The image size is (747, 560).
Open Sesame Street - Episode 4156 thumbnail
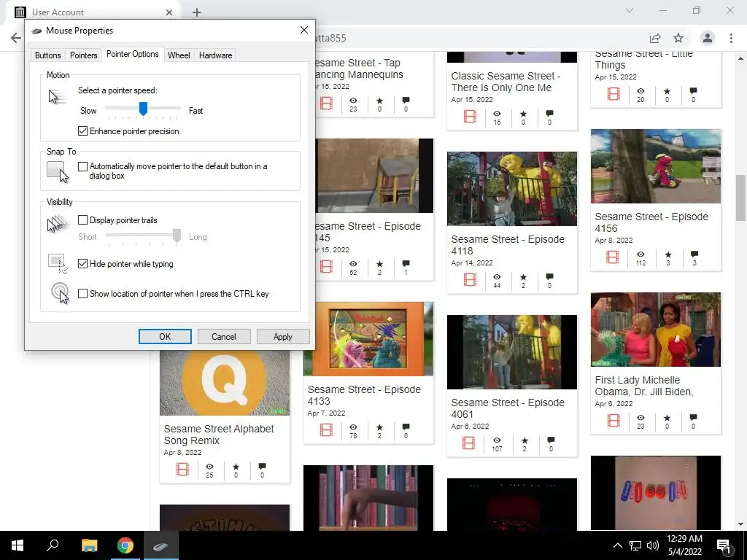pyautogui.click(x=656, y=166)
